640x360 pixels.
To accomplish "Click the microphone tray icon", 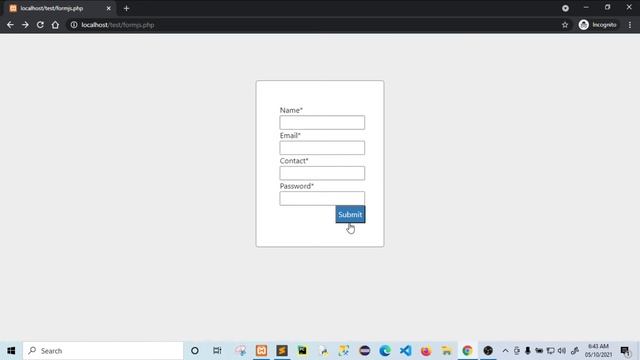I will 528,351.
